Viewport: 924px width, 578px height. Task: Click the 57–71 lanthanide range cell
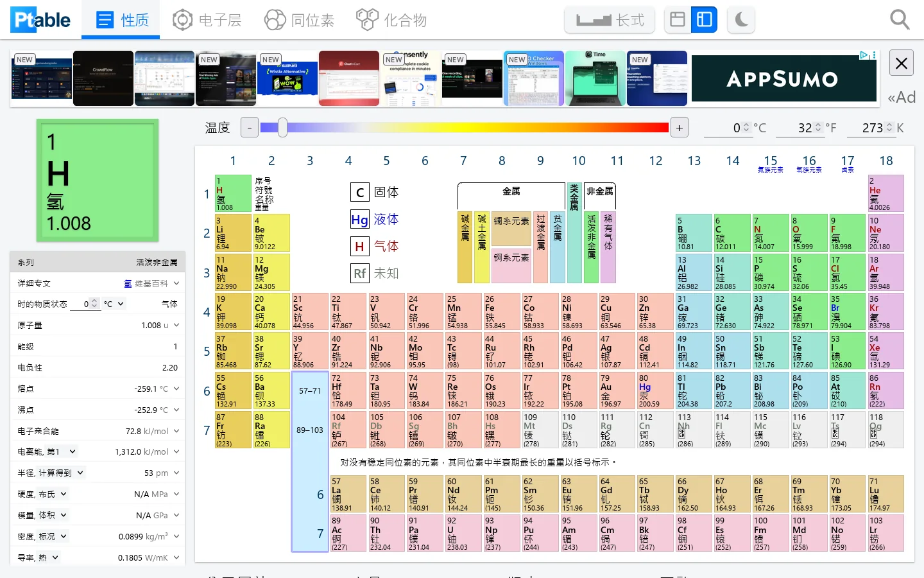coord(310,390)
